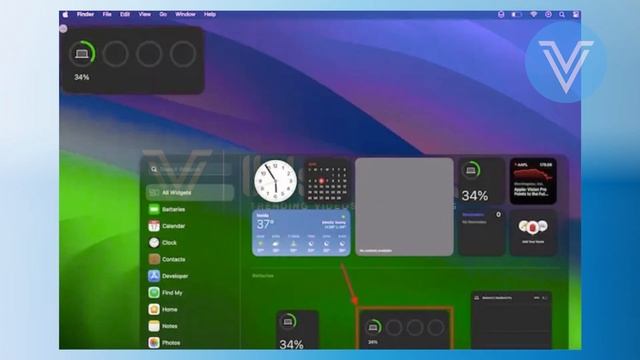Screen dimensions: 640x360
Task: Add the Reminders widget
Action: (x=482, y=233)
